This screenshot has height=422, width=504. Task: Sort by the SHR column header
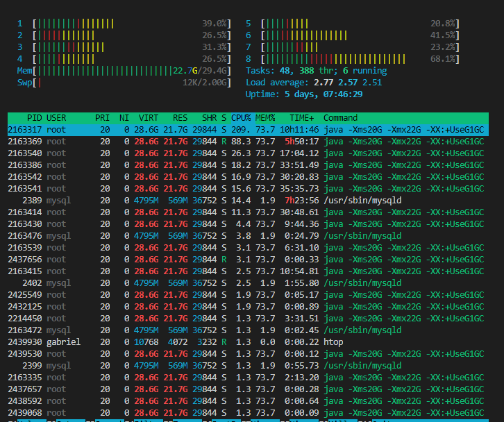209,118
